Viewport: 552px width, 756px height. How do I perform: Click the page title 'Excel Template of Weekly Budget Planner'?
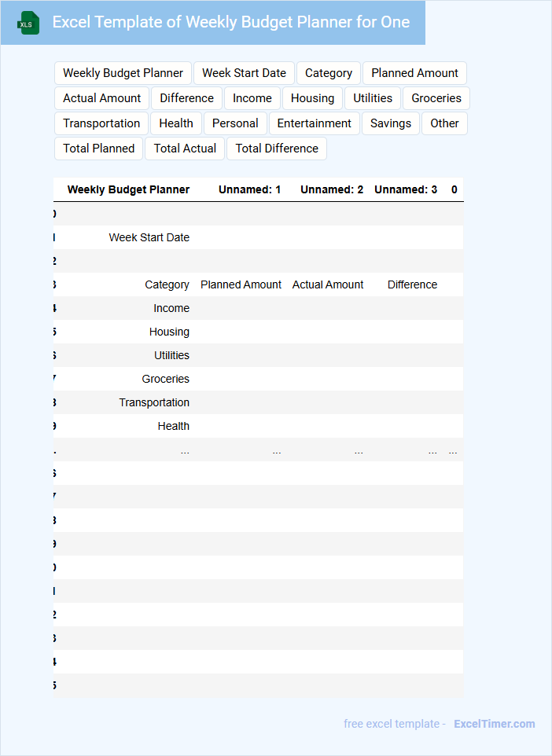(231, 22)
